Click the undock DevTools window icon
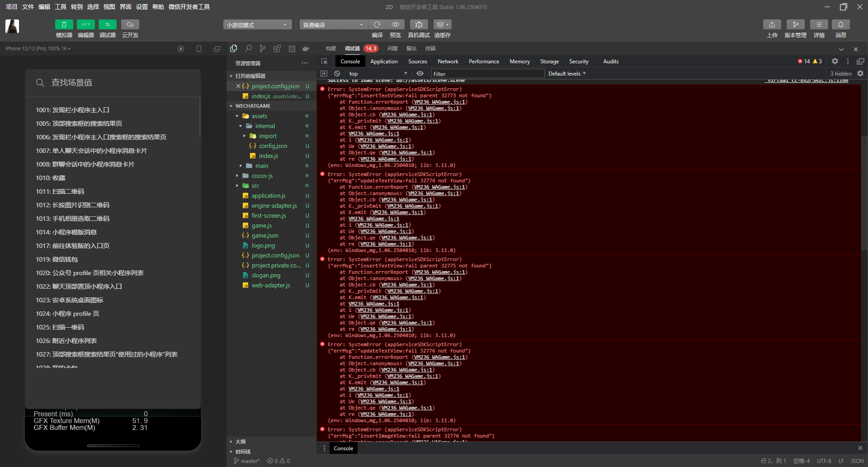Image resolution: width=868 pixels, height=467 pixels. (860, 62)
